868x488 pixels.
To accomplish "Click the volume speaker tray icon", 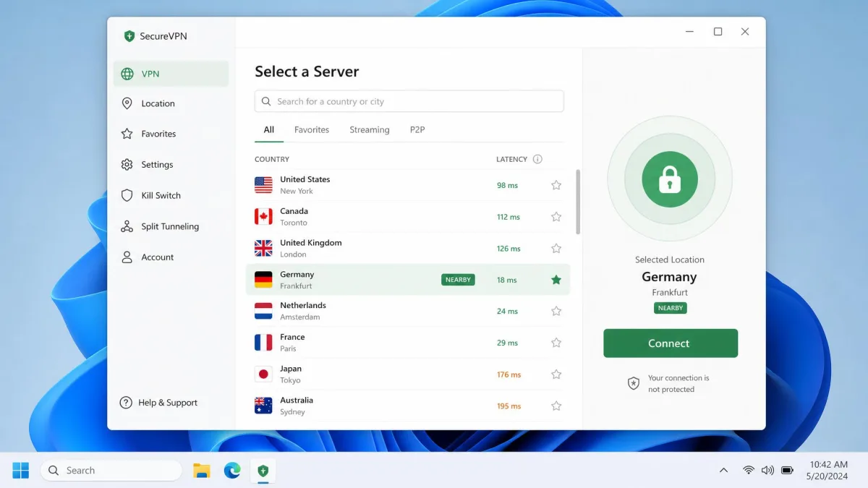I will [767, 471].
